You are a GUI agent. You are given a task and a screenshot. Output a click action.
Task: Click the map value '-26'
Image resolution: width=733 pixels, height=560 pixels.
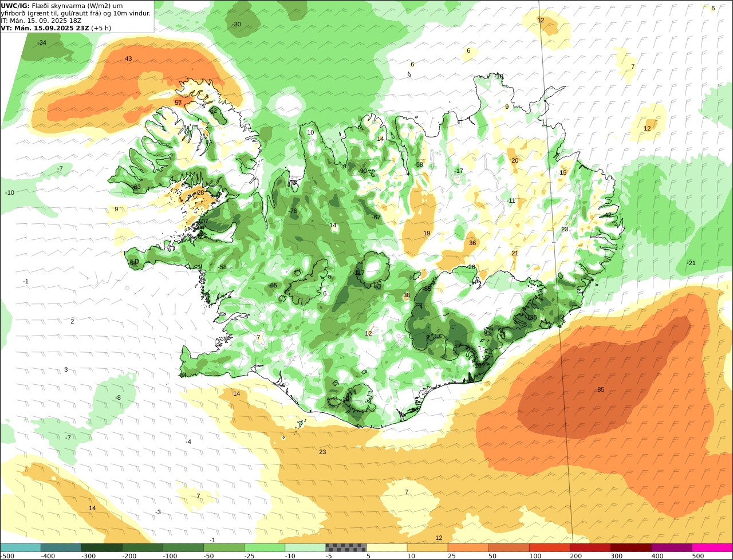[471, 267]
